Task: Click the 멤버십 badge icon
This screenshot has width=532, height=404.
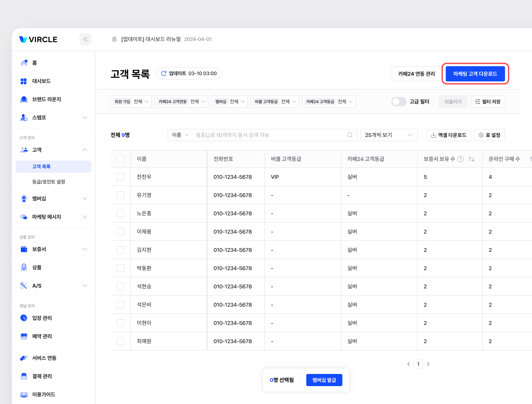Action: (24, 199)
